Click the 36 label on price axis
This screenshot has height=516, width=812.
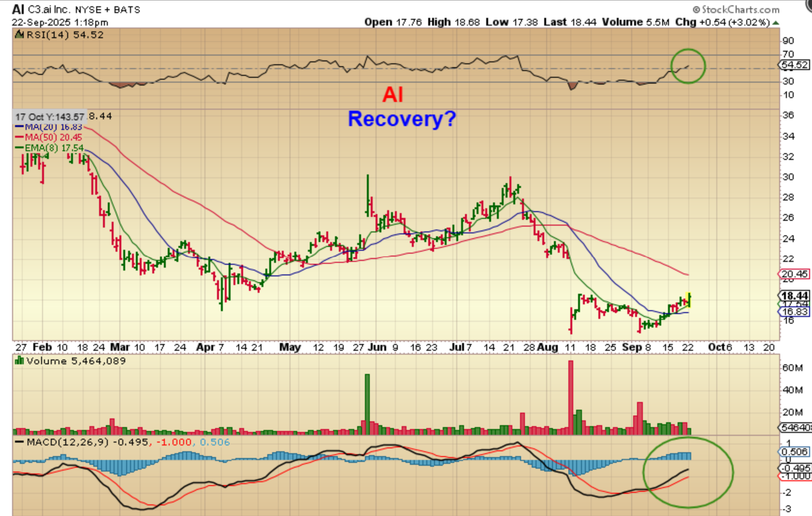(x=788, y=115)
